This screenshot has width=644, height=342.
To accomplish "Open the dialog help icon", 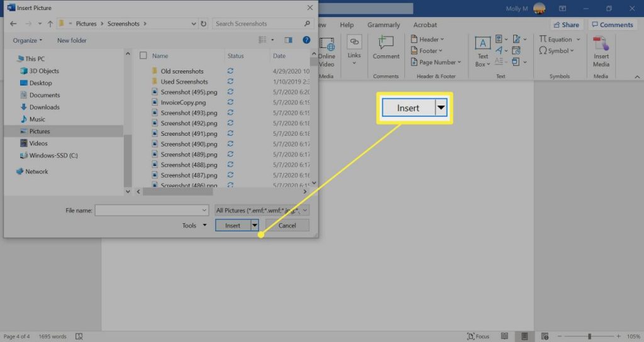I will (306, 40).
